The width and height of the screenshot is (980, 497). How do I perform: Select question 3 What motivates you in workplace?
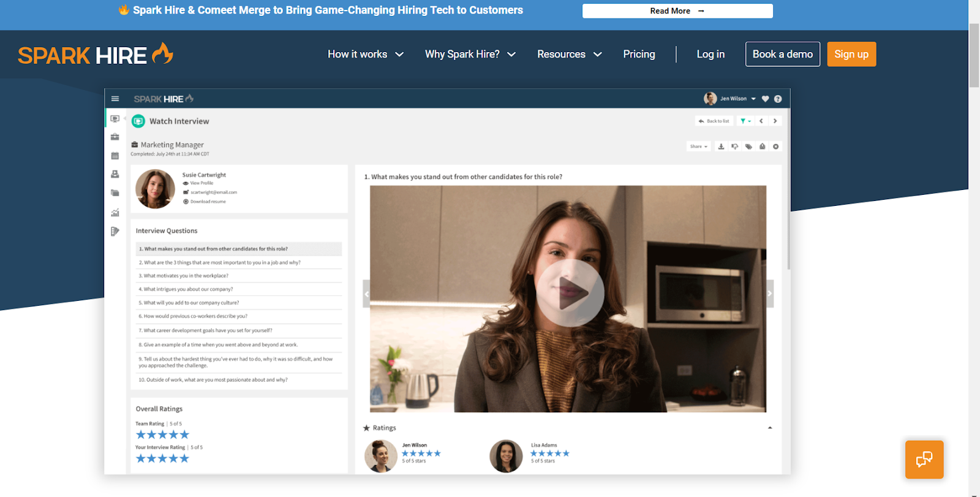[x=239, y=276]
